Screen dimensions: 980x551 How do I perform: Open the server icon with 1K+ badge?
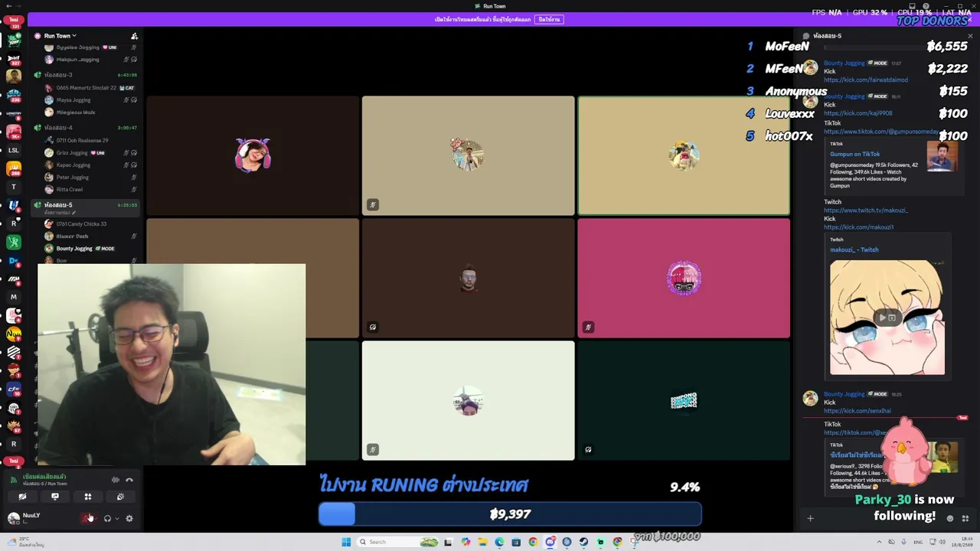pos(14,132)
